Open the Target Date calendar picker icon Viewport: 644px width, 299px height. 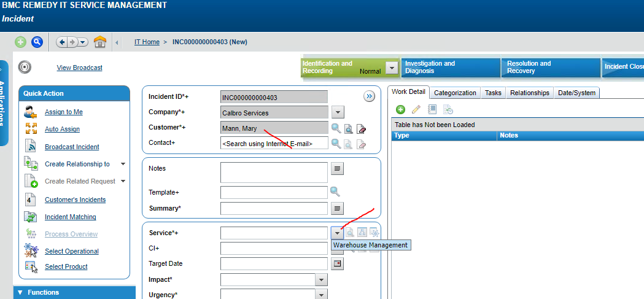[338, 263]
